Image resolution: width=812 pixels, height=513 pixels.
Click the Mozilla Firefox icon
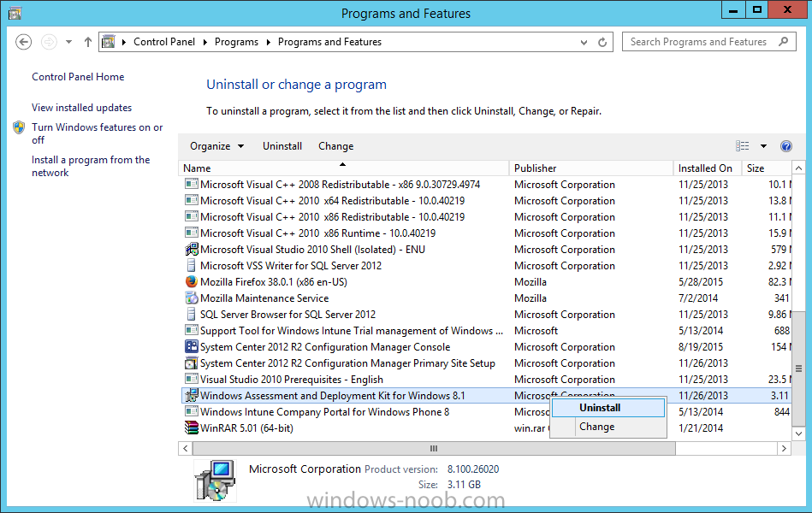click(x=191, y=281)
